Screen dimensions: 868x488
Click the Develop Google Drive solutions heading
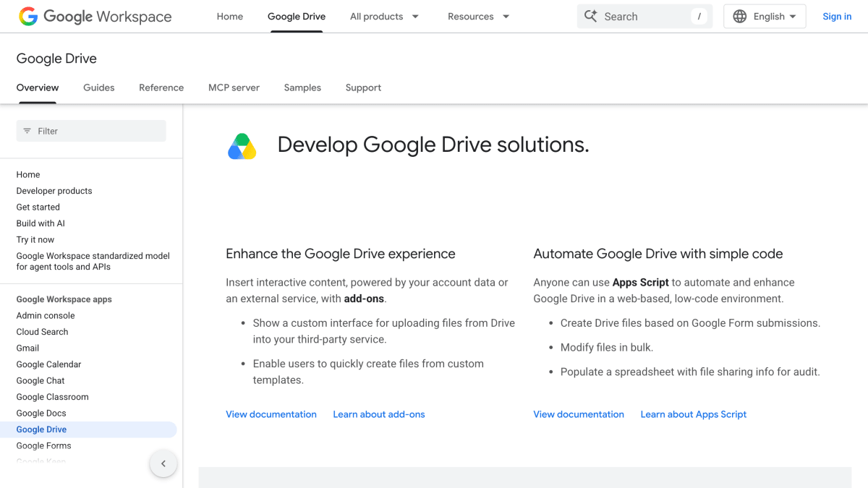tap(433, 145)
